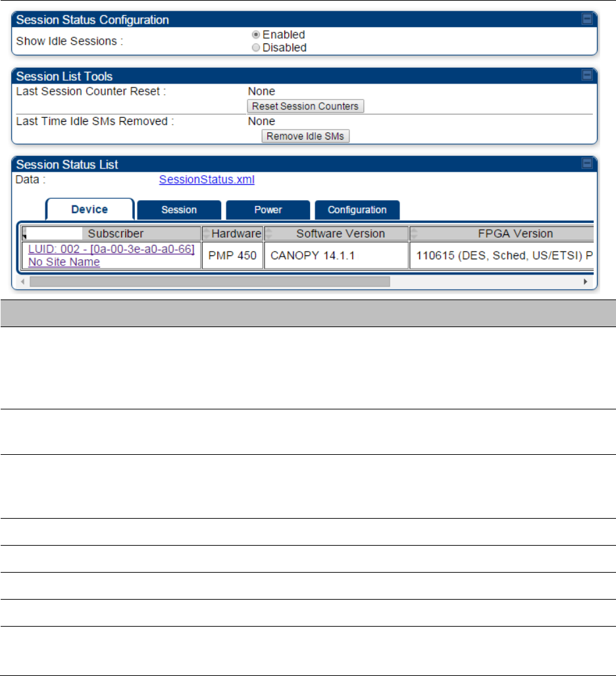
Task: Click the Reset Session Counters button
Action: tap(305, 106)
